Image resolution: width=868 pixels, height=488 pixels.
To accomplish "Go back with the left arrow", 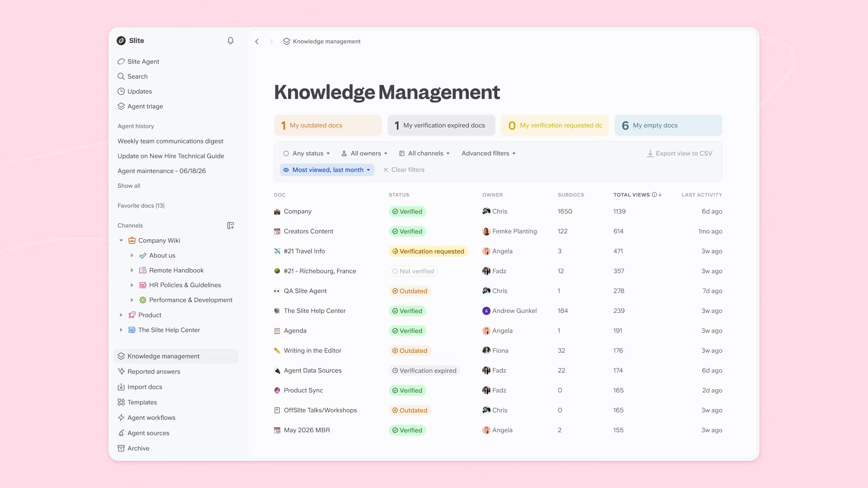I will point(257,42).
